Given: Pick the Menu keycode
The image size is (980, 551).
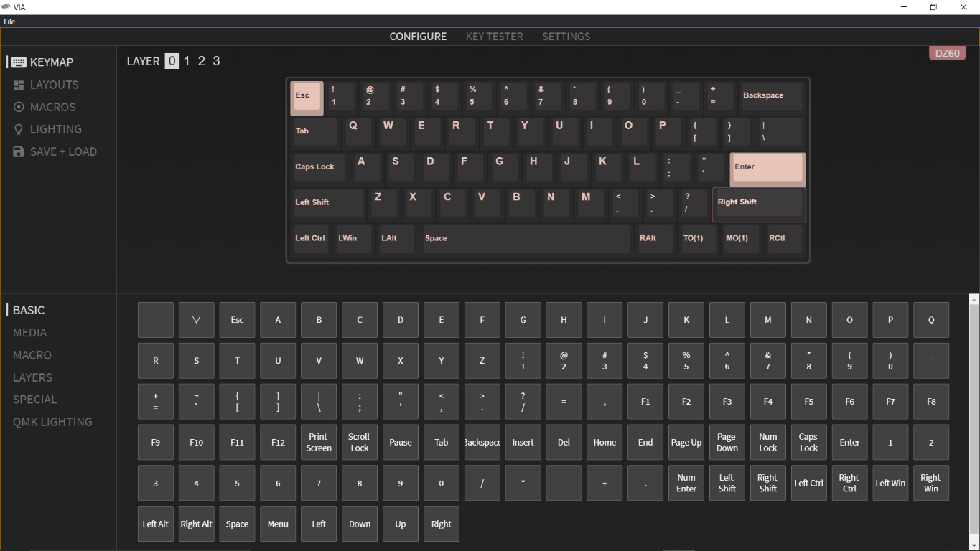Looking at the screenshot, I should click(278, 524).
